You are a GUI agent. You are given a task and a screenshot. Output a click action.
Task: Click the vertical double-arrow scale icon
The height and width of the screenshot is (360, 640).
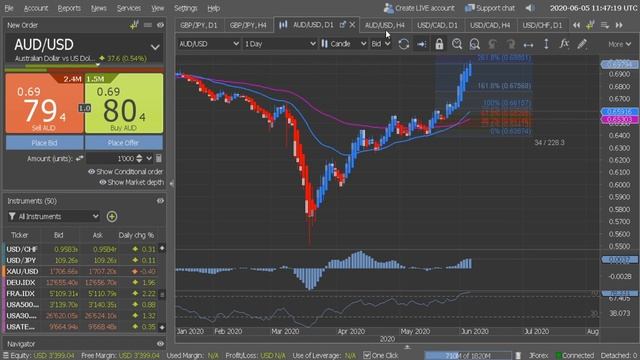(546, 44)
